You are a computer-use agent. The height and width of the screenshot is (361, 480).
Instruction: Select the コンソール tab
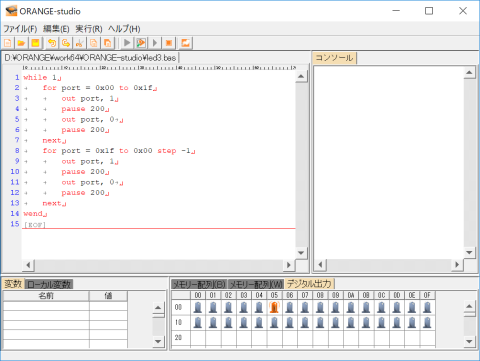pyautogui.click(x=334, y=58)
